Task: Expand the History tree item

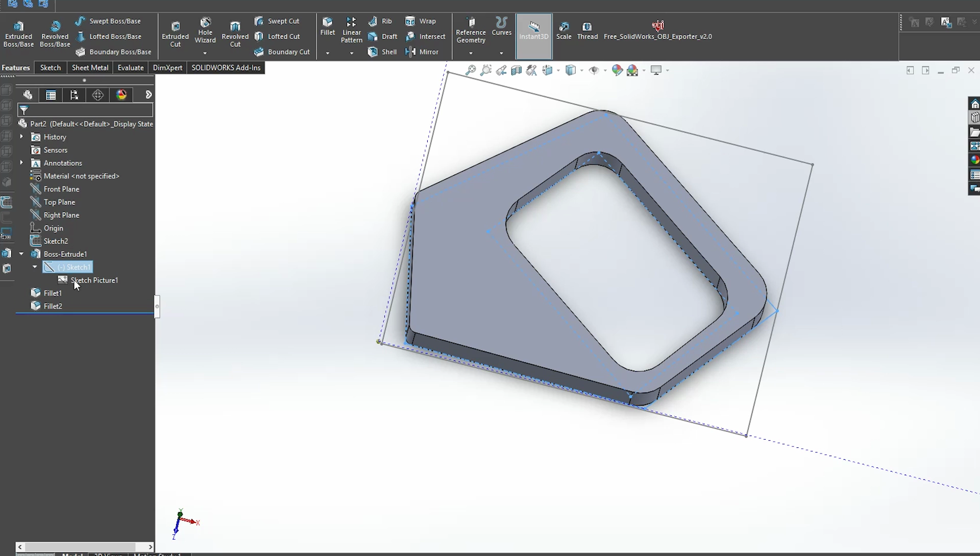Action: [x=21, y=137]
